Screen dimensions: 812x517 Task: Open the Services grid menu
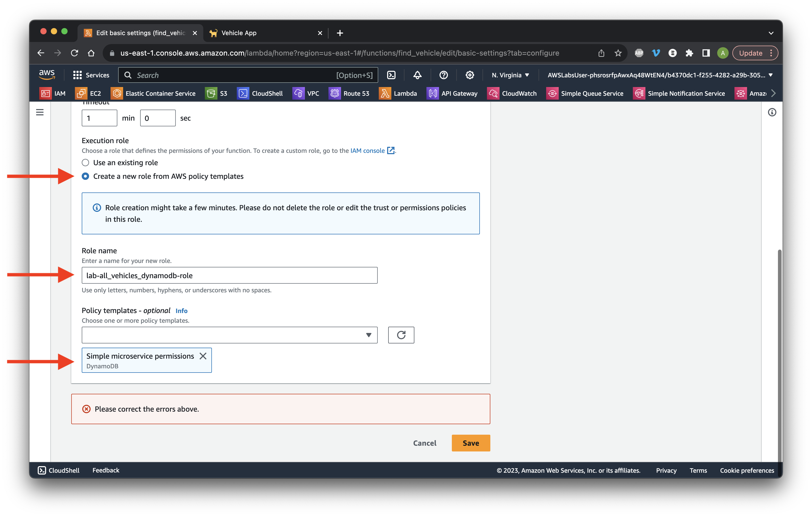91,75
